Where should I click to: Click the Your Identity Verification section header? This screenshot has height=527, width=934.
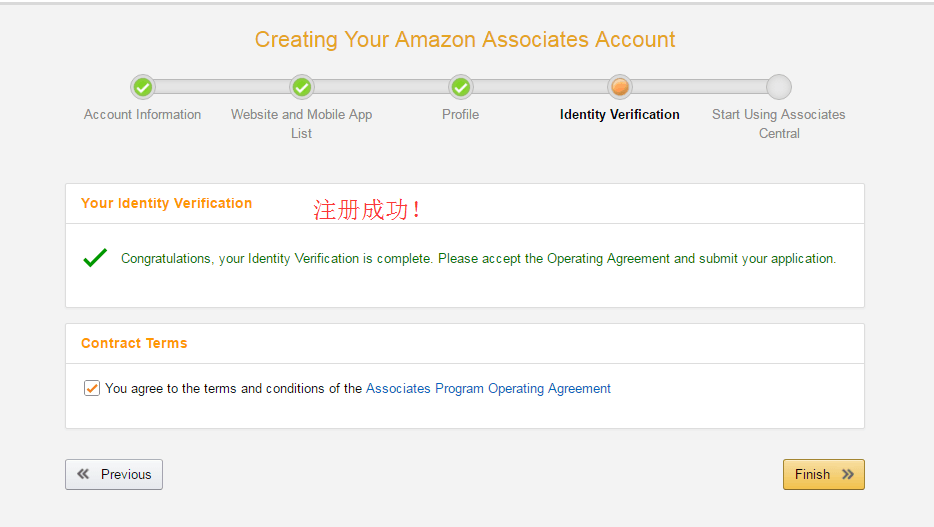(x=167, y=203)
